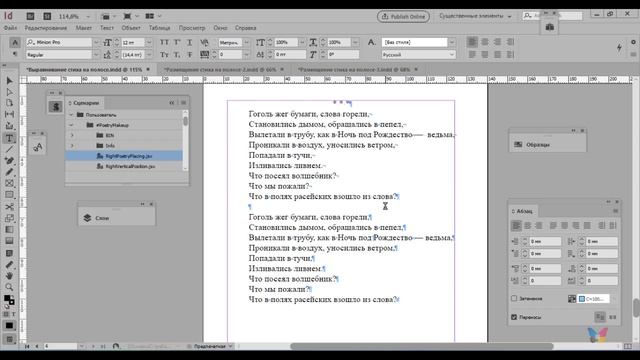Open the Minion Pro font dropdown

click(96, 42)
